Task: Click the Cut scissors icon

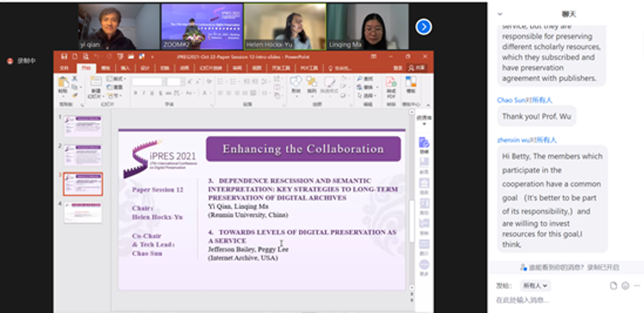Action: click(75, 78)
